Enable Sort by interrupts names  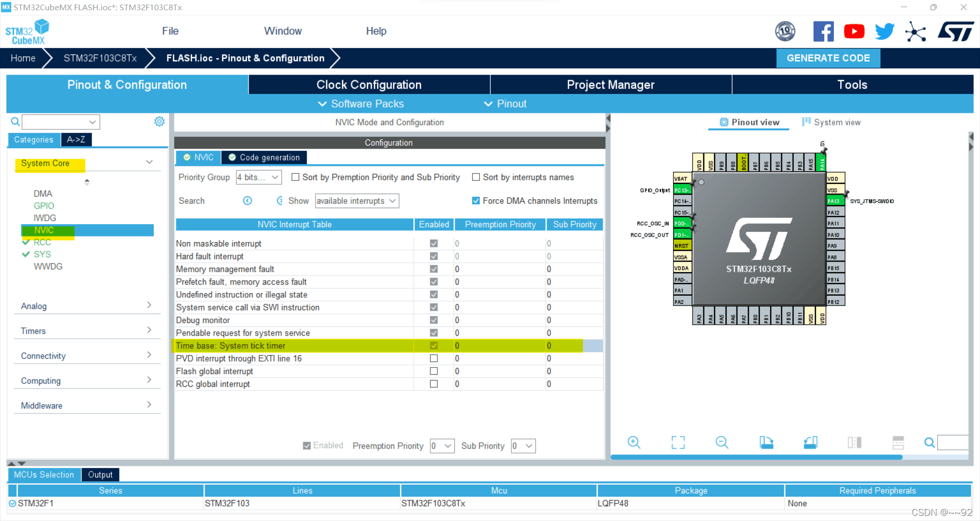click(x=476, y=177)
